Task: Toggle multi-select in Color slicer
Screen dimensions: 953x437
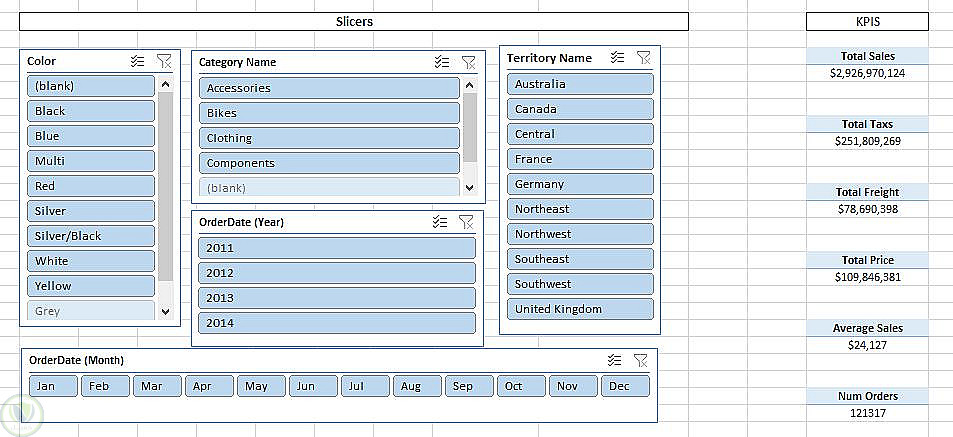Action: click(x=138, y=61)
